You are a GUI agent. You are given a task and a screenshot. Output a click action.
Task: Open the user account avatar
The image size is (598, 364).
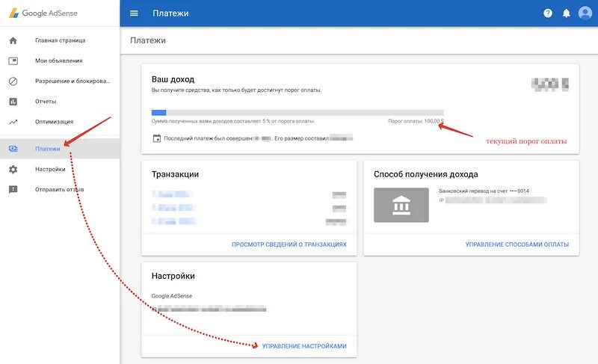[x=585, y=13]
